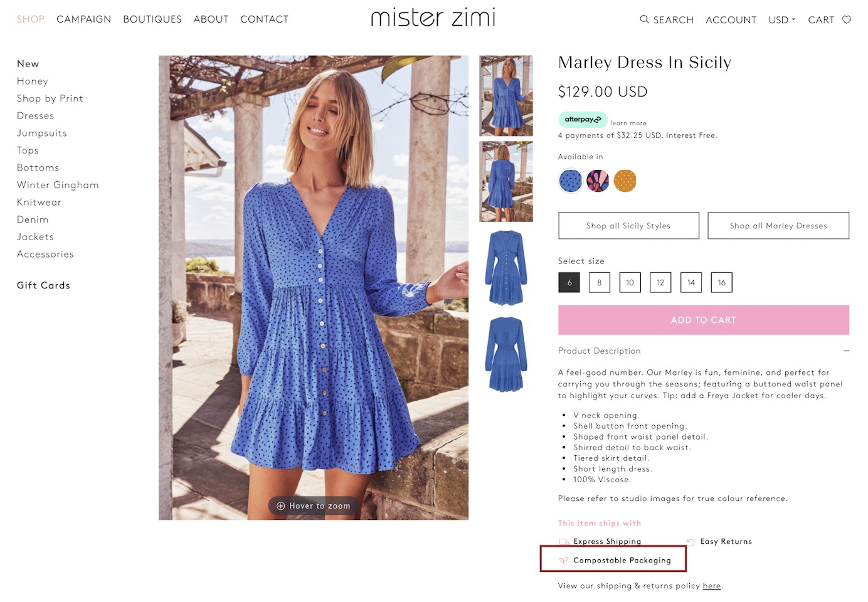Viewport: 868px width, 602px height.
Task: Go to the Boutiques page
Action: click(x=152, y=19)
